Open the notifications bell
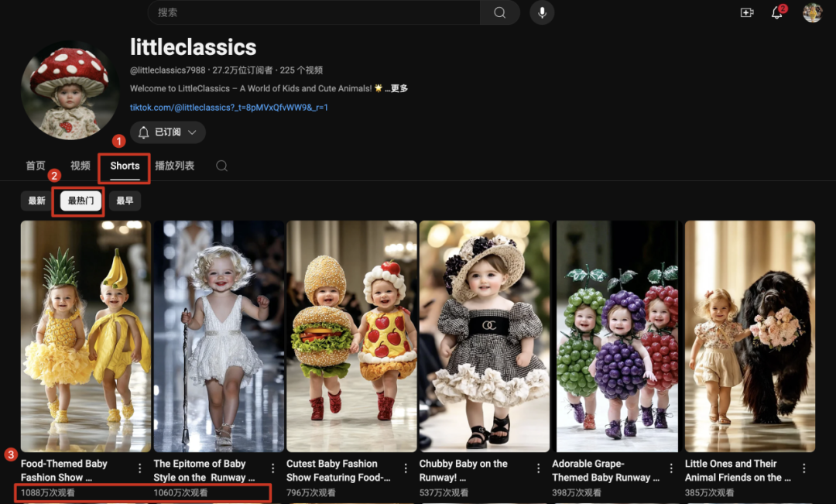The image size is (836, 504). point(777,12)
